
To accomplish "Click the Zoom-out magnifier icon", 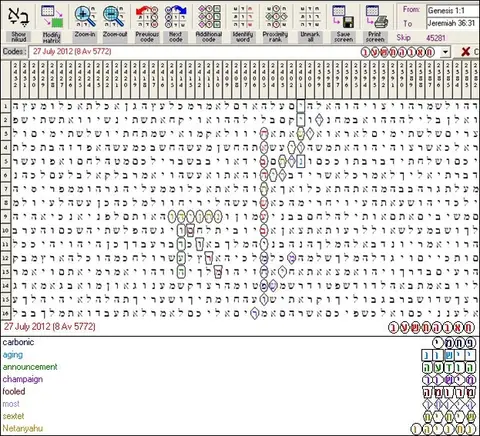I will (x=115, y=16).
